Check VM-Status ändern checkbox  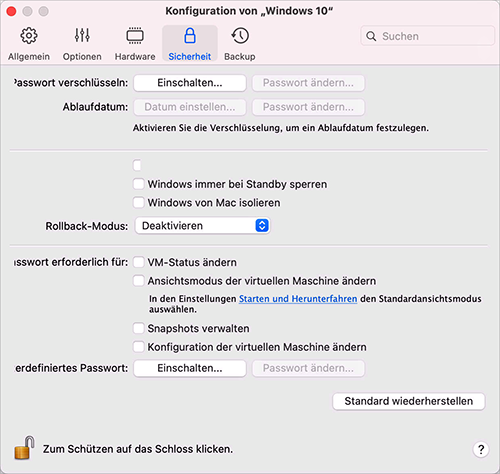pos(138,262)
